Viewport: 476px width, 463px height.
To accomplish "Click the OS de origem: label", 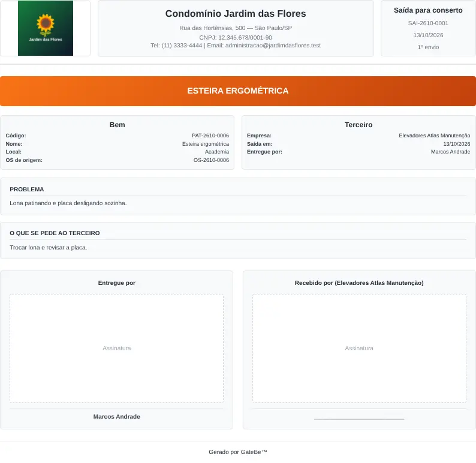I will pos(24,160).
